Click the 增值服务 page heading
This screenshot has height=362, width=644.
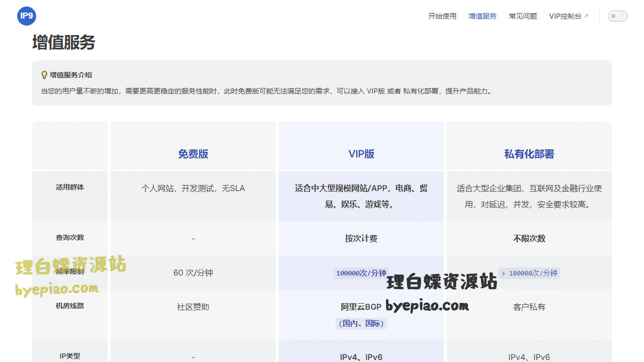[x=64, y=43]
